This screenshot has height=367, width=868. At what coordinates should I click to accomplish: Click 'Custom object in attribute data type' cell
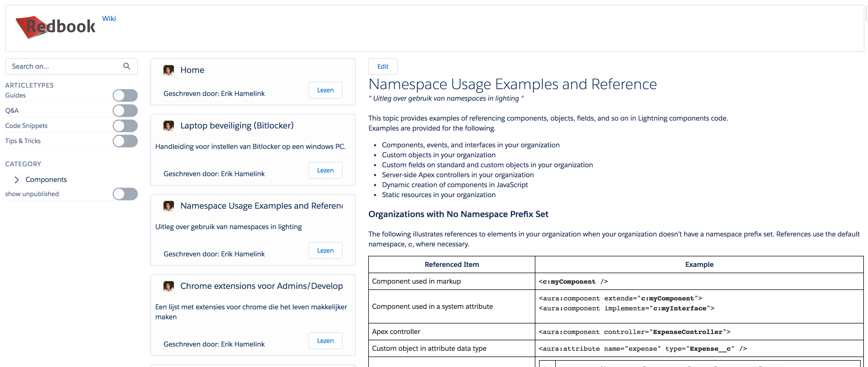[x=452, y=348]
